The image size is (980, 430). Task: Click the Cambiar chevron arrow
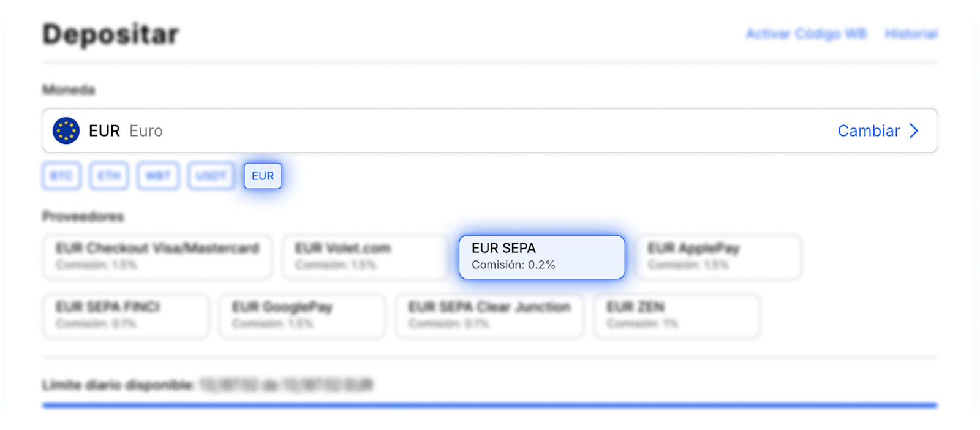914,130
